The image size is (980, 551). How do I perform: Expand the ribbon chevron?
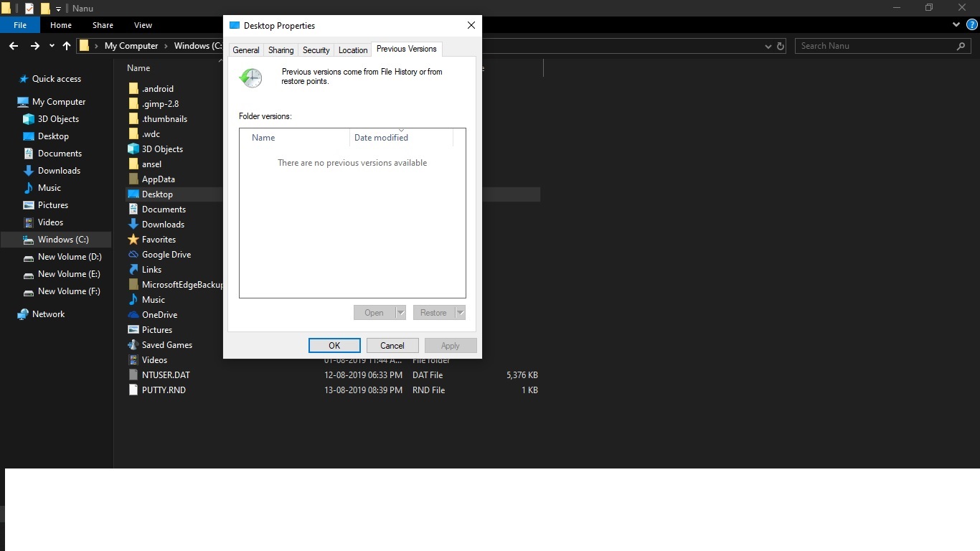tap(956, 25)
